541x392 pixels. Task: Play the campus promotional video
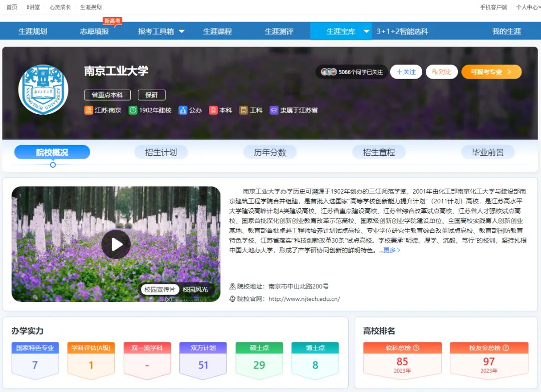(x=116, y=244)
